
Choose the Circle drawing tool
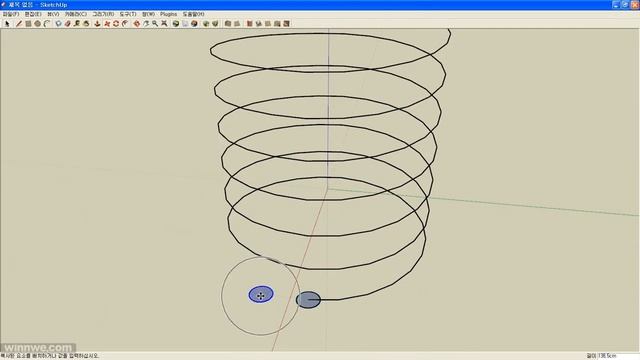coord(38,24)
